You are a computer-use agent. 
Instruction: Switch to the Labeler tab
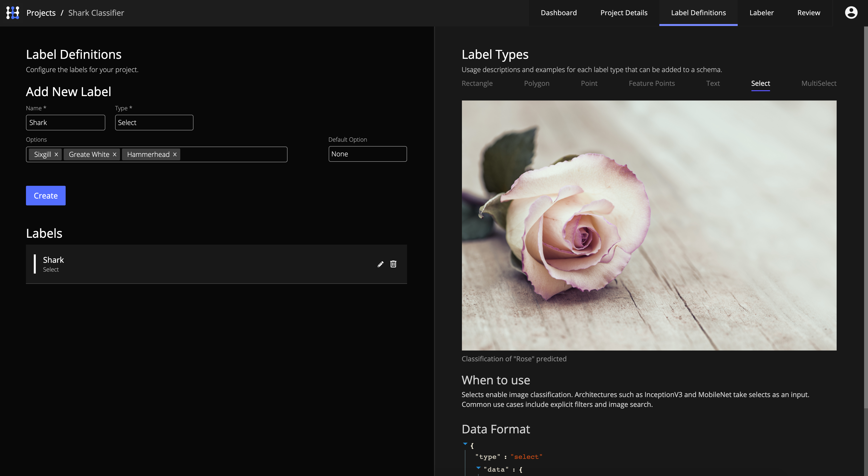761,13
